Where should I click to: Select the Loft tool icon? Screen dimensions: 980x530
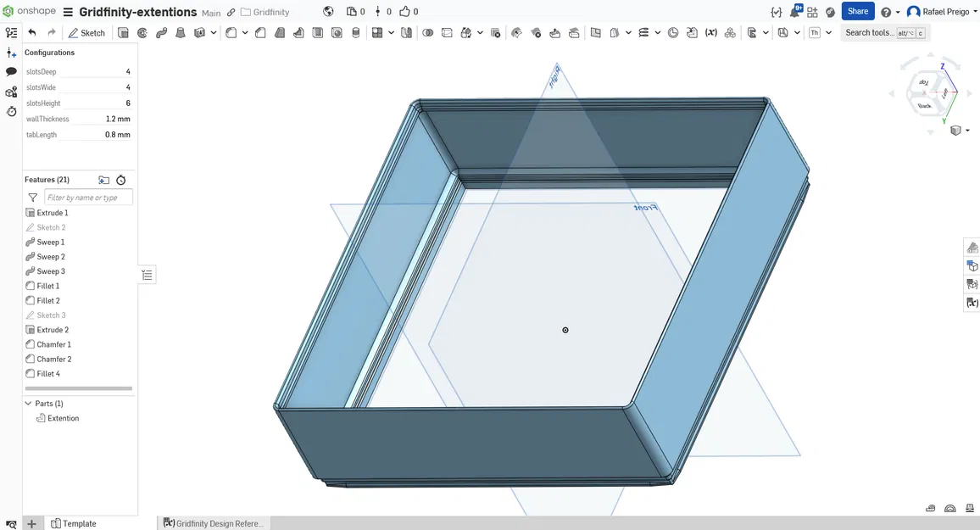pyautogui.click(x=181, y=33)
